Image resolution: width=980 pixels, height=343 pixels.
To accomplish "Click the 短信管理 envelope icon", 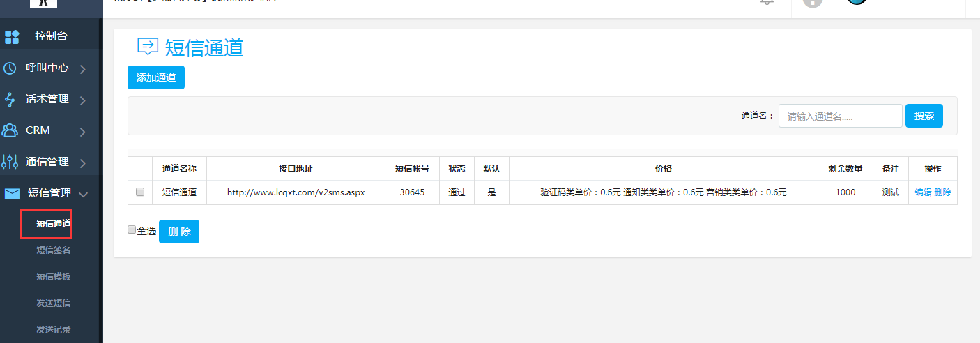I will [x=12, y=194].
